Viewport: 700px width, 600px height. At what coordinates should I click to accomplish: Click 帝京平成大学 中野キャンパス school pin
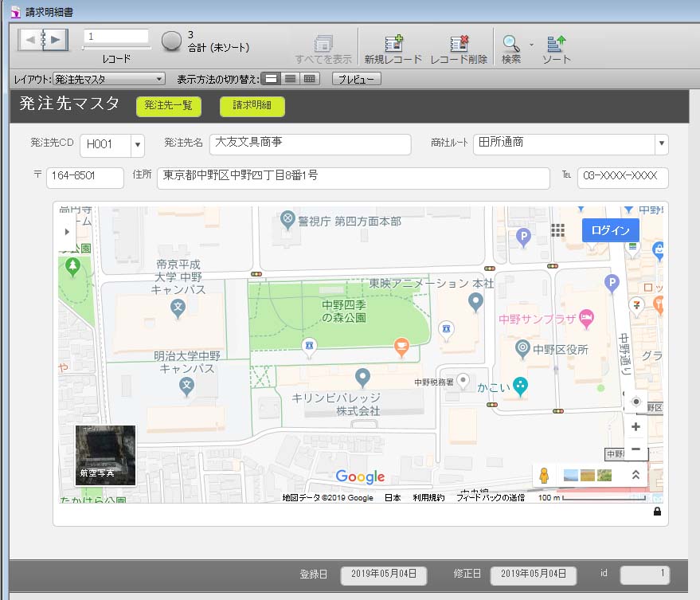(x=178, y=308)
